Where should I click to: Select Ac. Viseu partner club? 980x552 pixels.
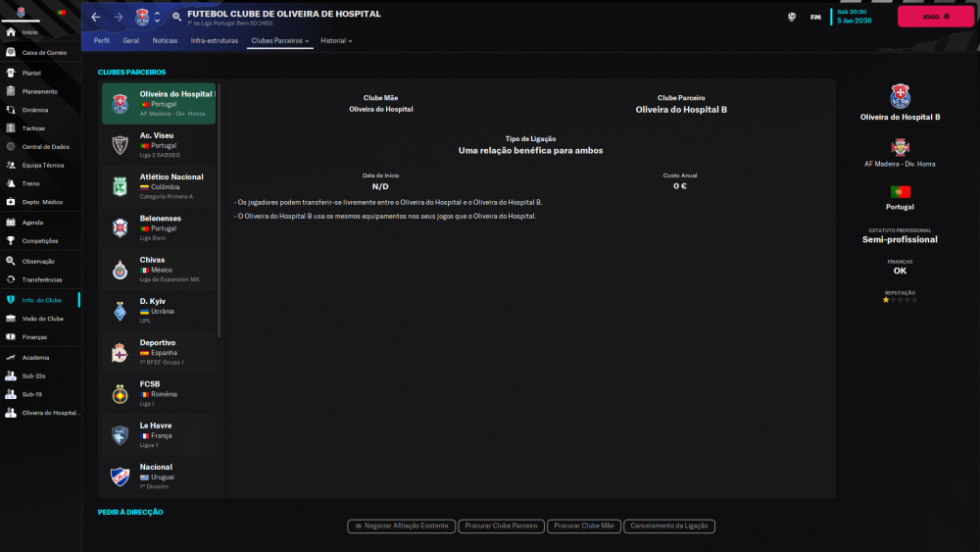159,145
